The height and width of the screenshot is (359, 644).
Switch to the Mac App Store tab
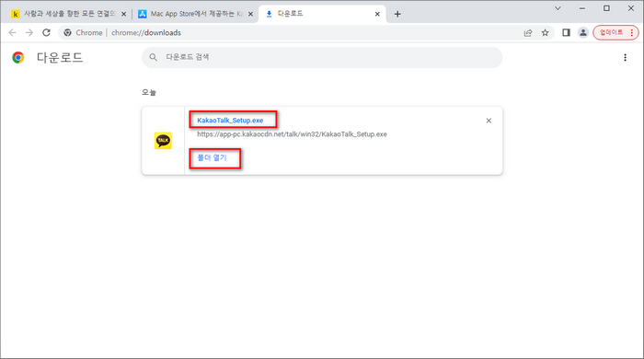195,14
